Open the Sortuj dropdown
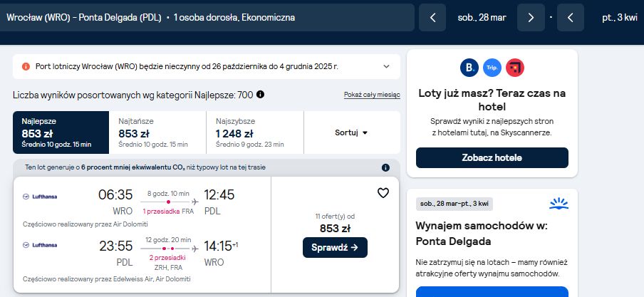Image resolution: width=644 pixels, height=297 pixels. [352, 132]
